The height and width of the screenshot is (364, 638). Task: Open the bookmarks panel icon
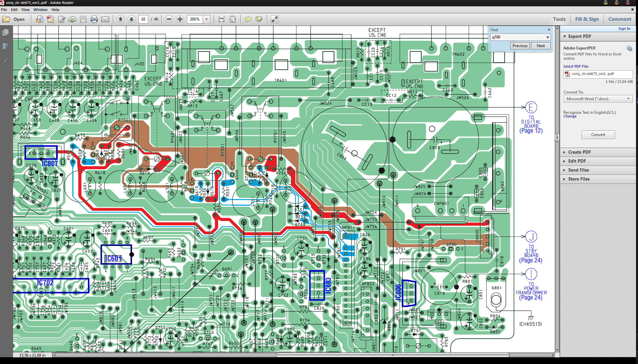click(6, 46)
